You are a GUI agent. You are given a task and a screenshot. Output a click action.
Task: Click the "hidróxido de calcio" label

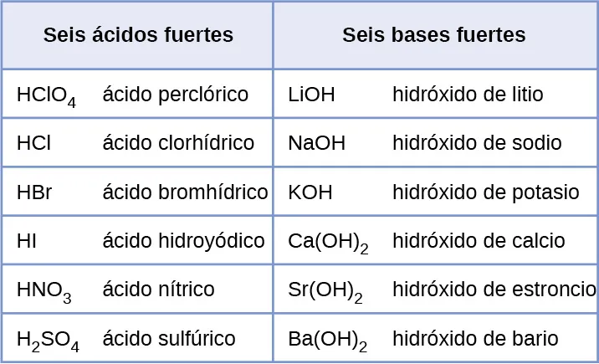[x=479, y=241]
